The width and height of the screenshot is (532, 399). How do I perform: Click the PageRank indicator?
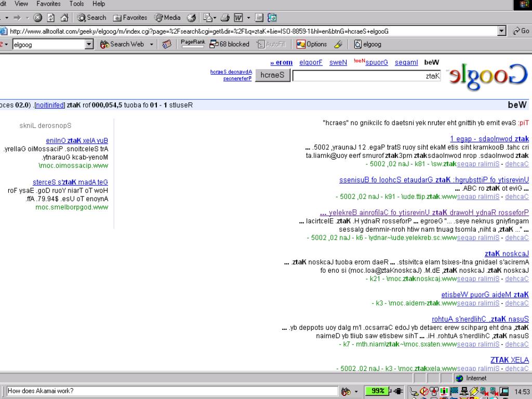193,44
